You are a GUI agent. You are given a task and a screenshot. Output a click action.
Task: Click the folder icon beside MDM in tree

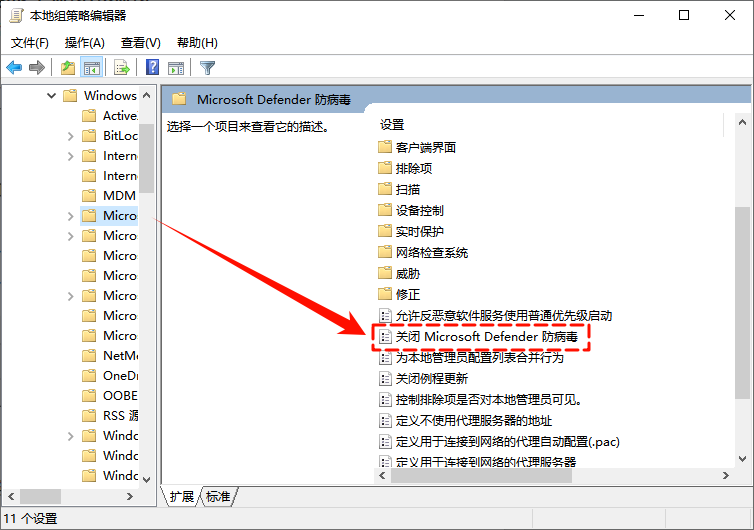click(89, 196)
